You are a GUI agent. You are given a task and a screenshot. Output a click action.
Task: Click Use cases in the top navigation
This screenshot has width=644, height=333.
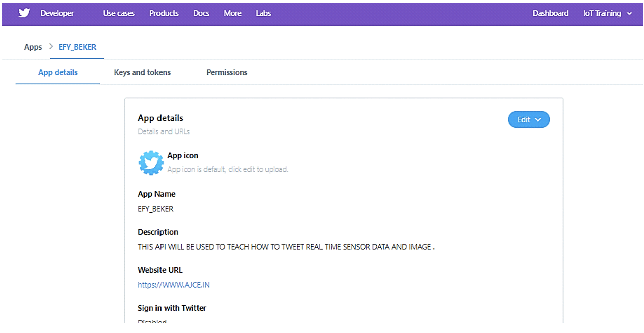click(118, 13)
